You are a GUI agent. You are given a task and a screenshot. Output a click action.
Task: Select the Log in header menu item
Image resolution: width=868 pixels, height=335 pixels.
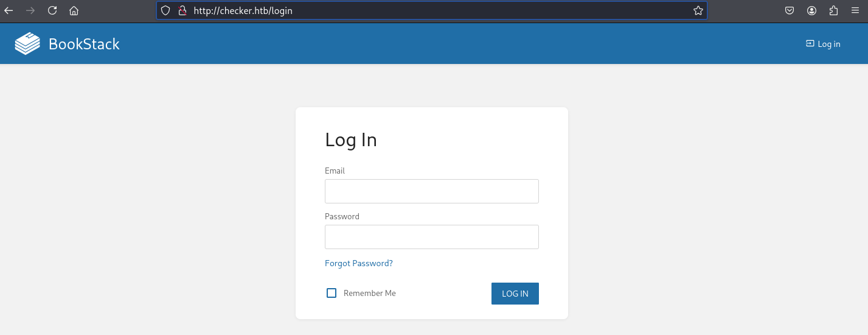[823, 44]
